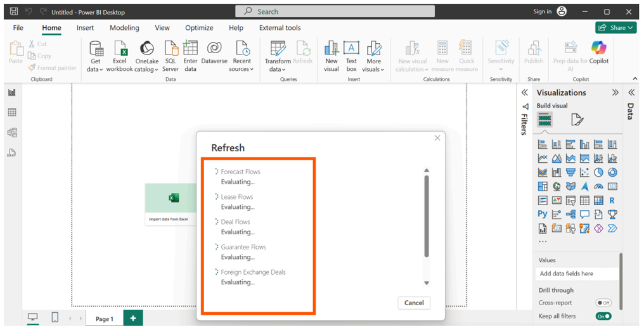Click the Guarantee Flows entry
The image size is (644, 328).
[x=243, y=247]
